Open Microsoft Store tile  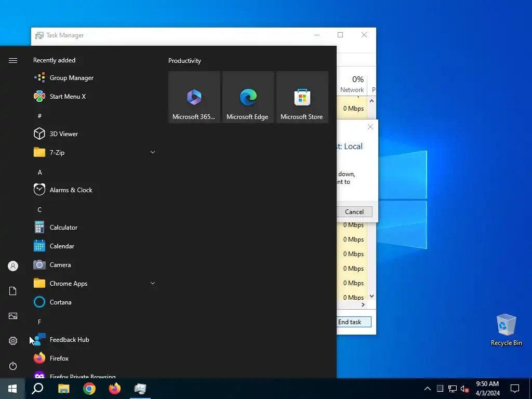pyautogui.click(x=302, y=97)
